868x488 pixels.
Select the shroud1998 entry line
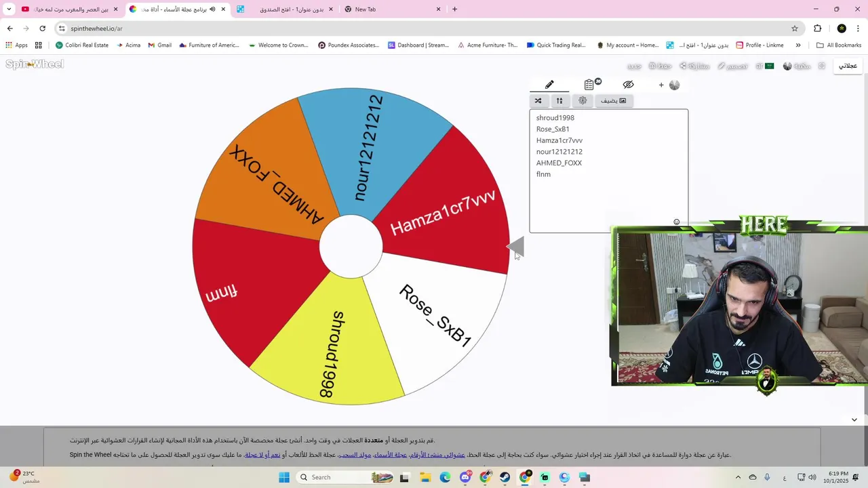point(555,118)
